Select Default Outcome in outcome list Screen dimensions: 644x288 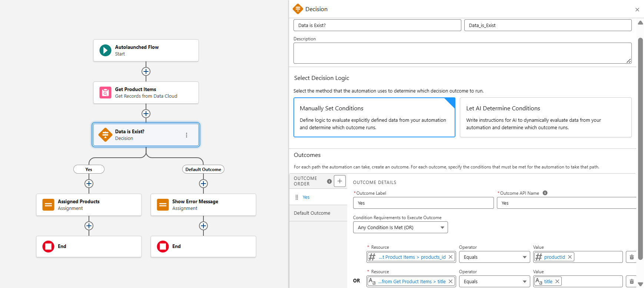click(312, 213)
